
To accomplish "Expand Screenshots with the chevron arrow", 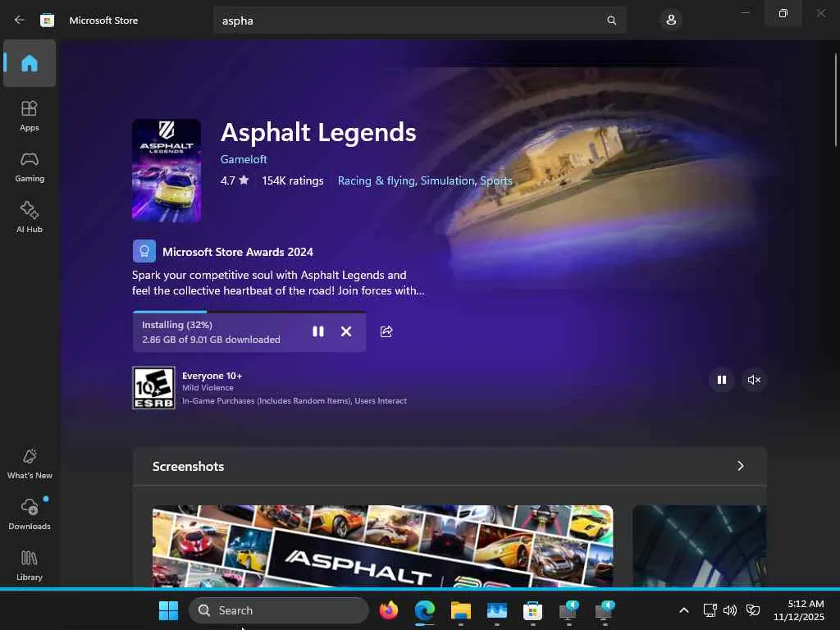I will 741,466.
